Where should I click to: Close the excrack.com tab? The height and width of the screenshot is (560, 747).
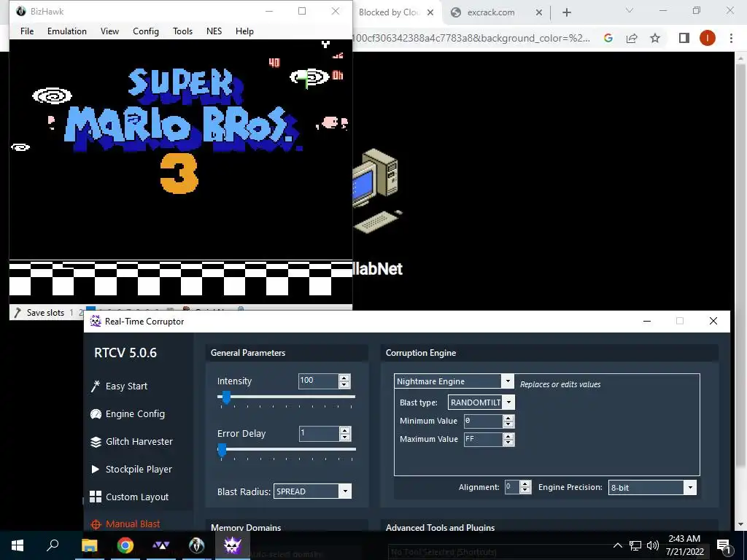click(x=539, y=12)
